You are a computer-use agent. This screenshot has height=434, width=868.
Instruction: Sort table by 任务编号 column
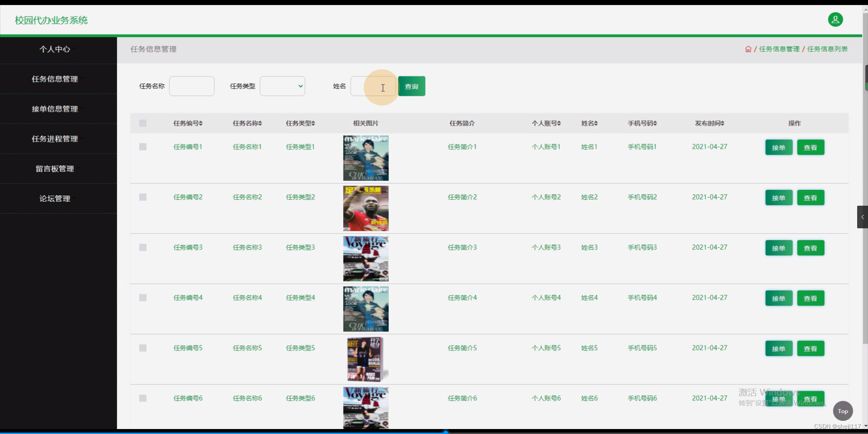coord(188,123)
